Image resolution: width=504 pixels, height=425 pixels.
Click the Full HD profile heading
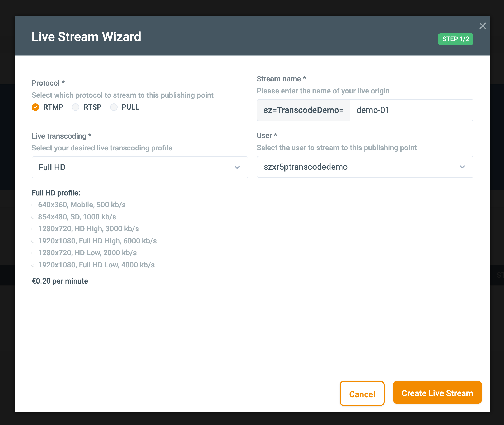pyautogui.click(x=56, y=193)
